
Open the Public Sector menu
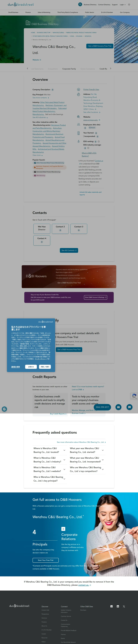[89, 12]
